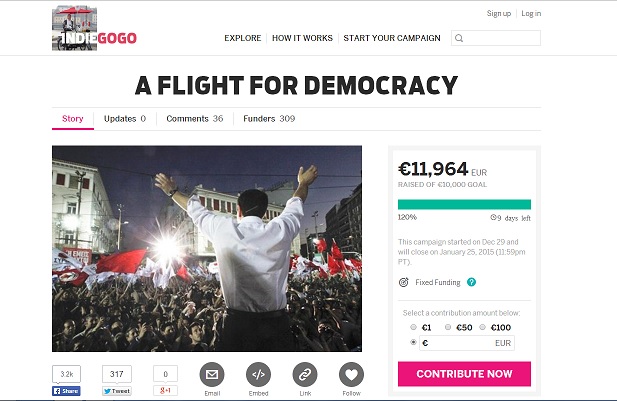Select the €50 contribution option
Screen dimensions: 617x401
[448, 327]
